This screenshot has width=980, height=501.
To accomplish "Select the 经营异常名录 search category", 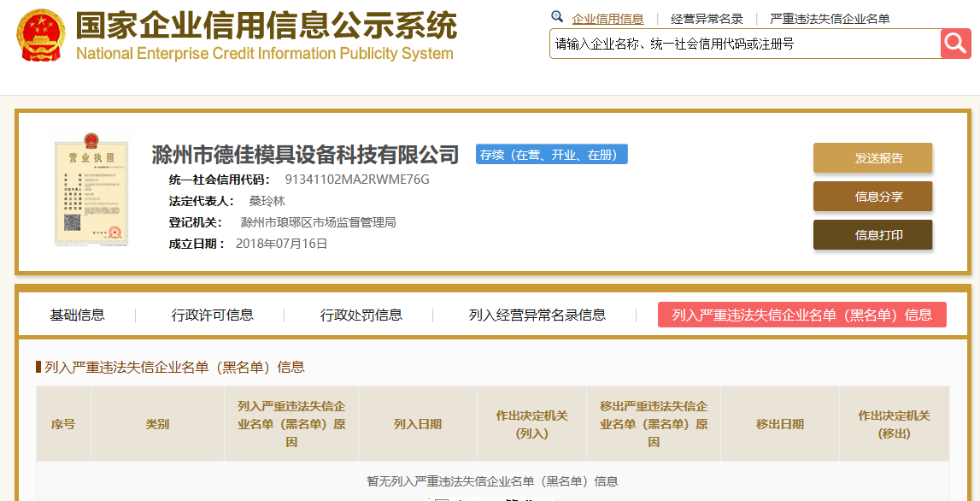I will [707, 19].
